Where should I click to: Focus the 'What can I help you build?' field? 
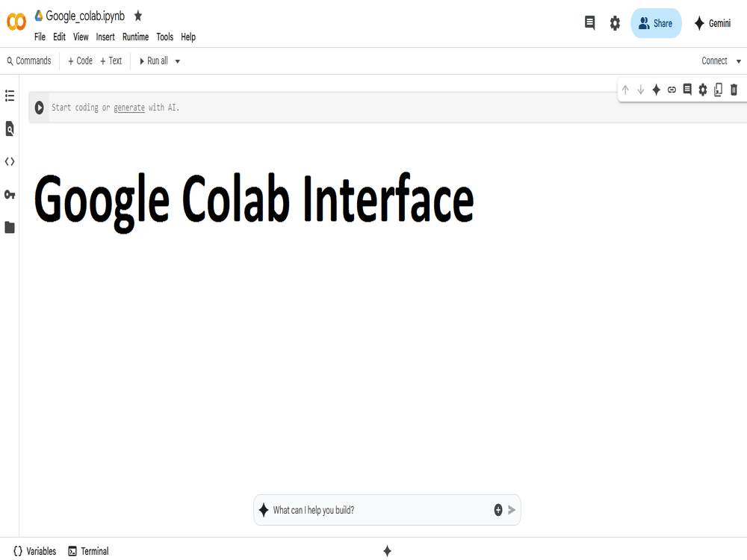pos(377,510)
